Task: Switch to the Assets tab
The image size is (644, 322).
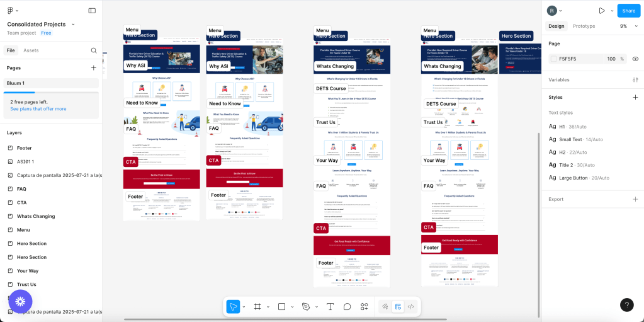Action: 31,50
